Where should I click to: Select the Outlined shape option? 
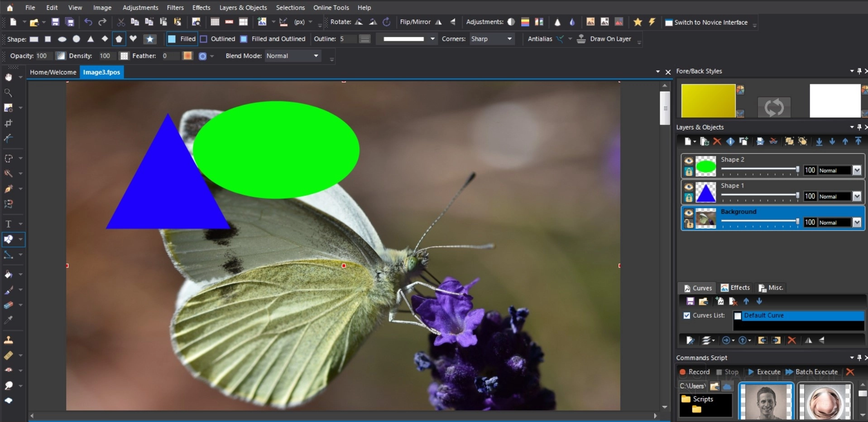pyautogui.click(x=218, y=39)
